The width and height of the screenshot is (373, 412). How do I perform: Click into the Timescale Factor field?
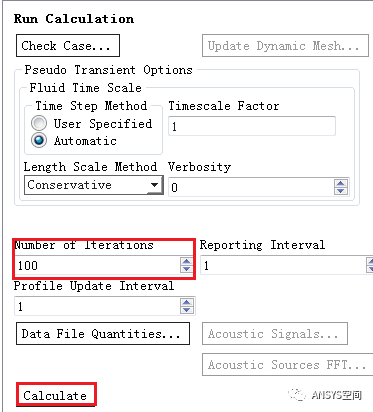coord(252,126)
